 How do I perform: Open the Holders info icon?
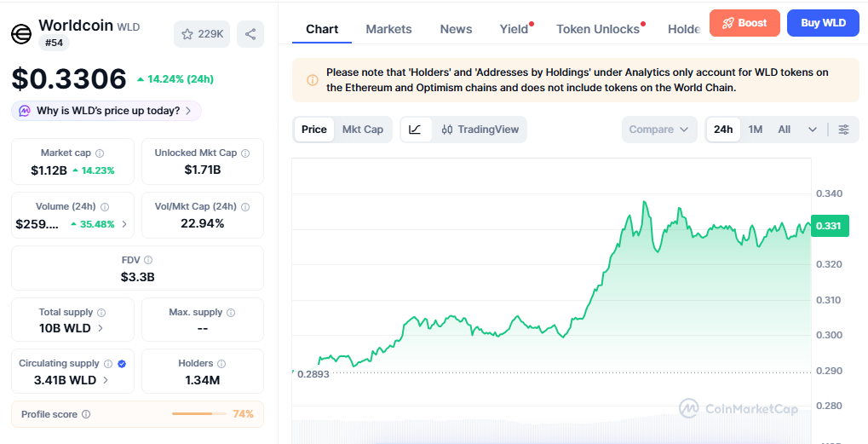point(221,364)
